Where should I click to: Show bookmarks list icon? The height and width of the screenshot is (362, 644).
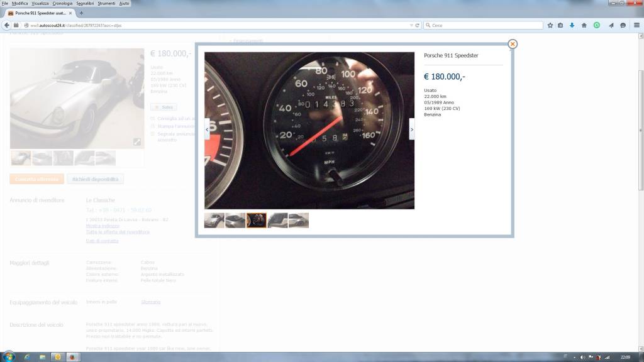click(560, 25)
